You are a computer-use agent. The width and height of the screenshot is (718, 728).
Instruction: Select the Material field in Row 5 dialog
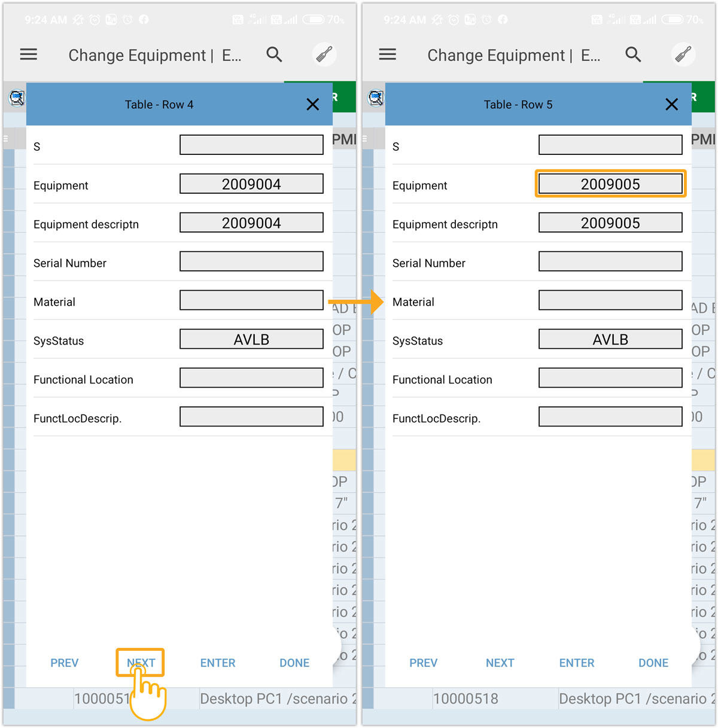click(610, 300)
